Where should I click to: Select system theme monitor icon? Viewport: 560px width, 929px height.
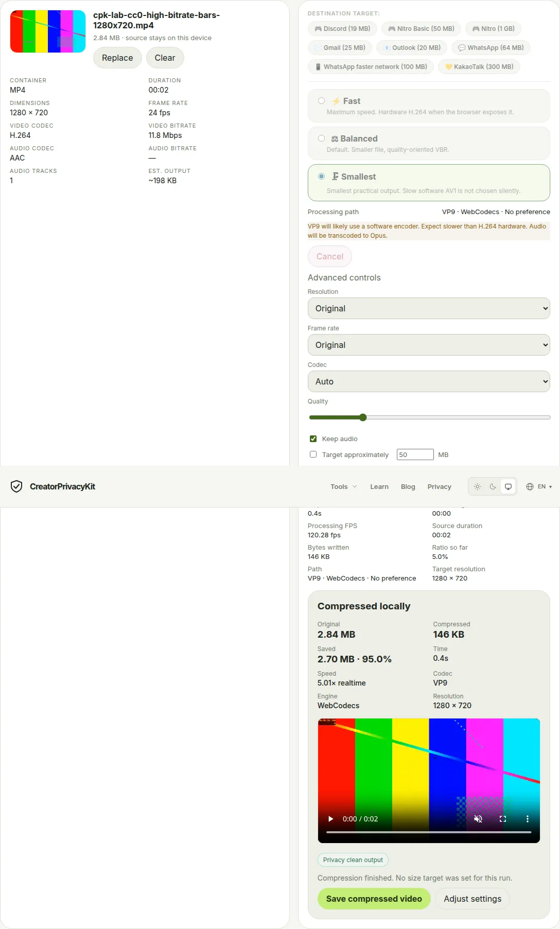coord(508,486)
